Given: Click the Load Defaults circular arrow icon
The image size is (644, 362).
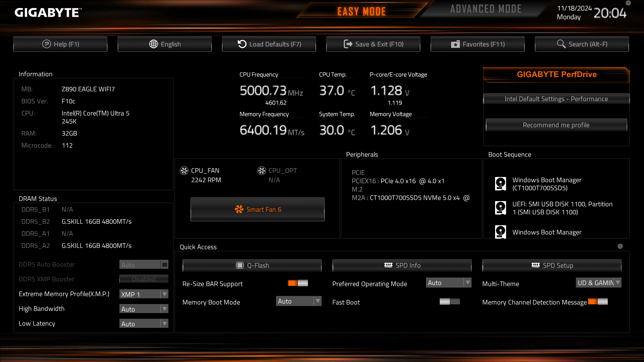Looking at the screenshot, I should pyautogui.click(x=242, y=44).
